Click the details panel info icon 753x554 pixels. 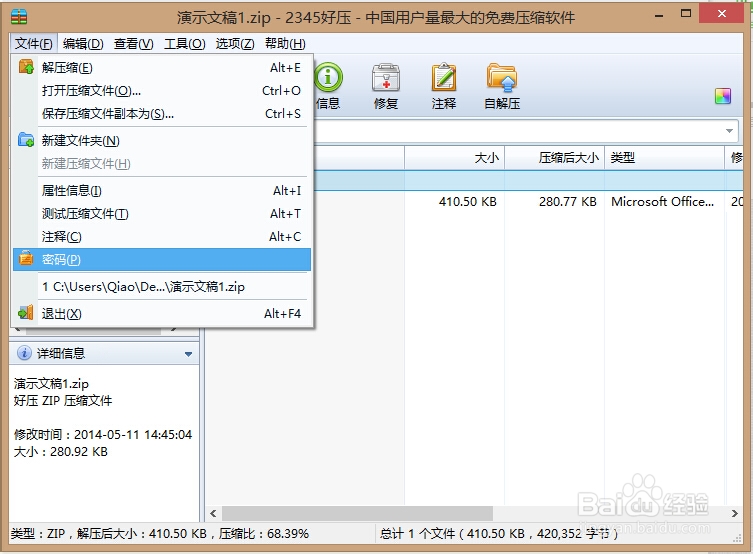click(x=24, y=353)
